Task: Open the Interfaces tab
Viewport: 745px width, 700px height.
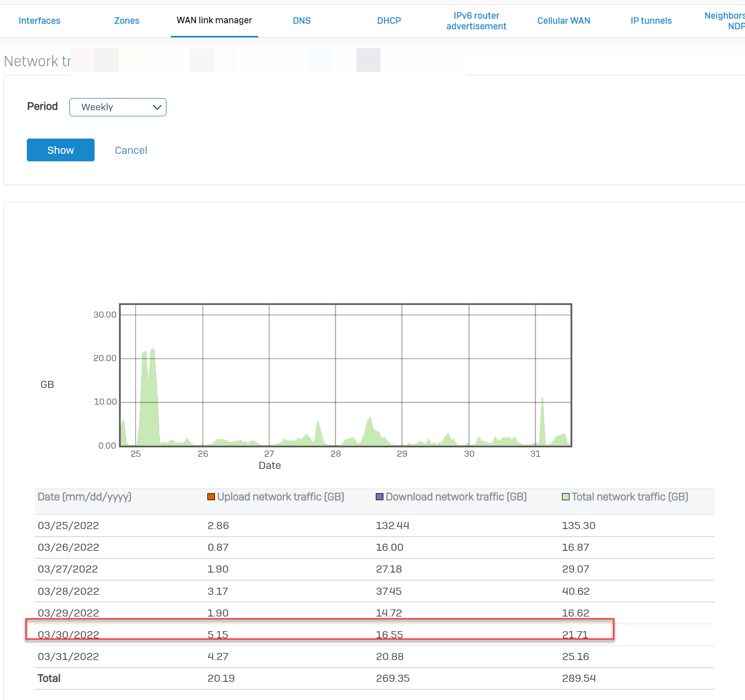Action: (x=39, y=21)
